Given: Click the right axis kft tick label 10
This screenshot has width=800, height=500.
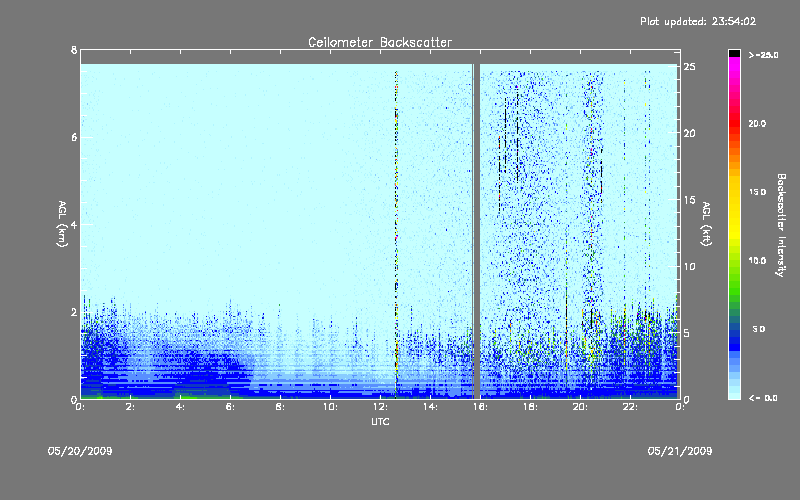Looking at the screenshot, I should (x=689, y=266).
